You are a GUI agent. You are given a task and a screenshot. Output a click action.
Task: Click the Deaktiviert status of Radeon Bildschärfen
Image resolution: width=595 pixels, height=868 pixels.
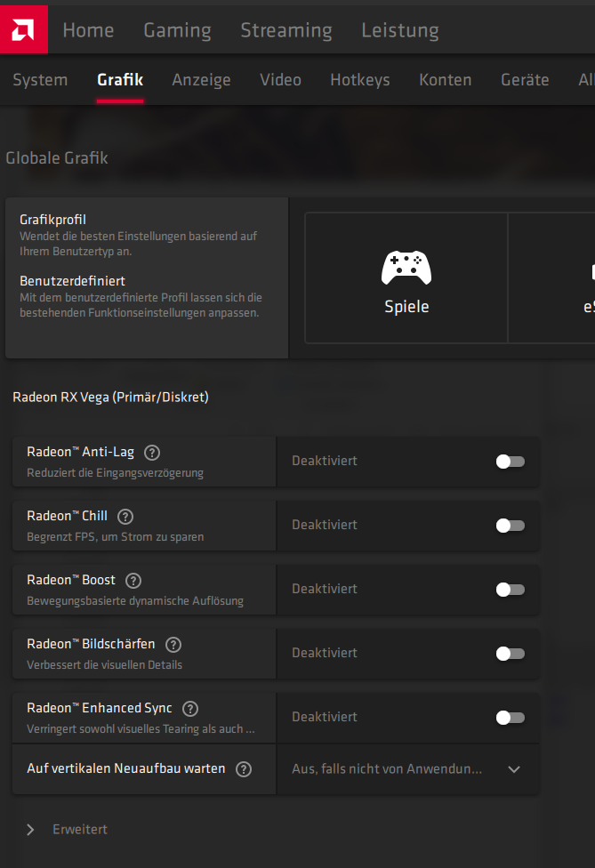pyautogui.click(x=325, y=653)
